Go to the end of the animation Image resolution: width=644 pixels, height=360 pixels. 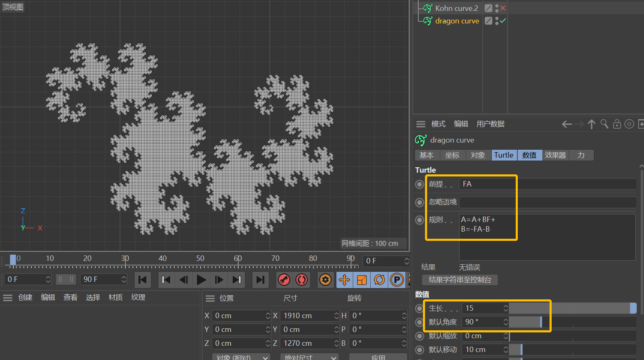260,280
